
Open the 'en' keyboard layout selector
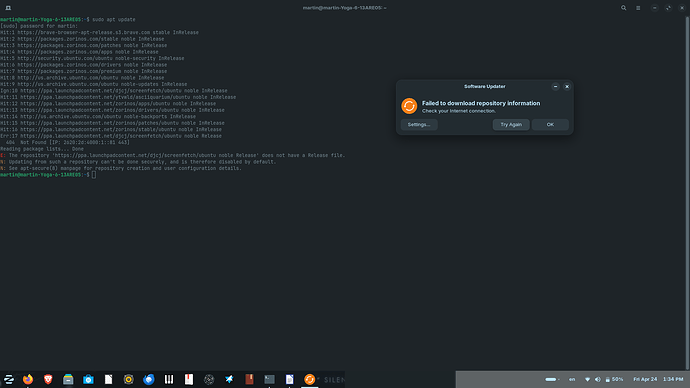coord(572,379)
